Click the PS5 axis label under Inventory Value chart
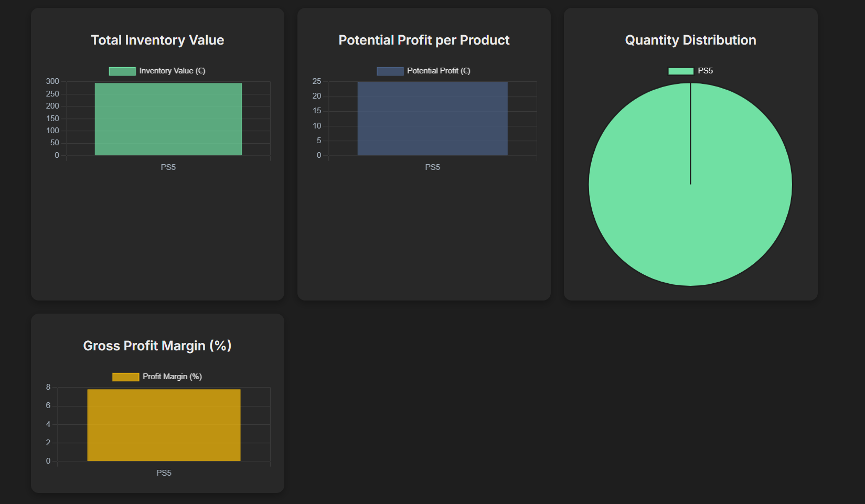 tap(168, 167)
